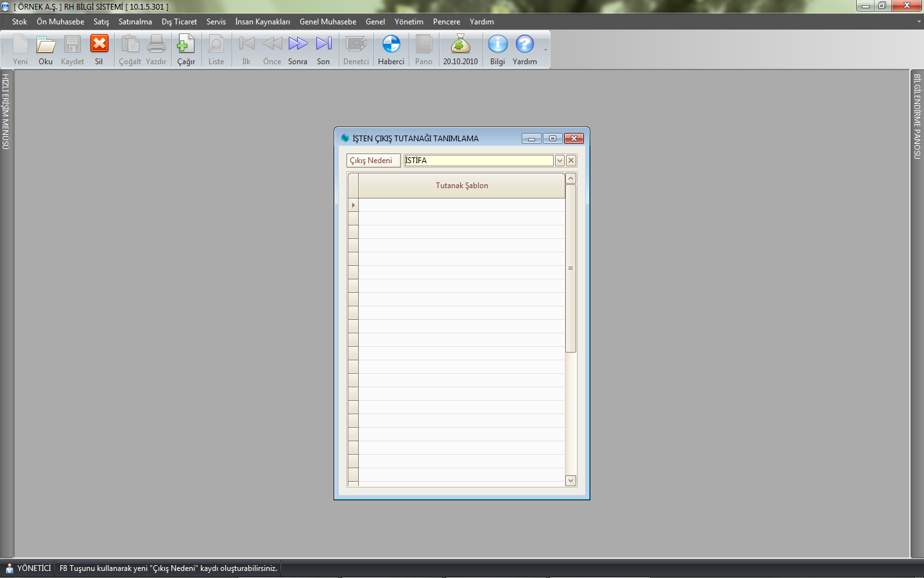924x578 pixels.
Task: Open the Dış Ticaret menu
Action: [179, 22]
